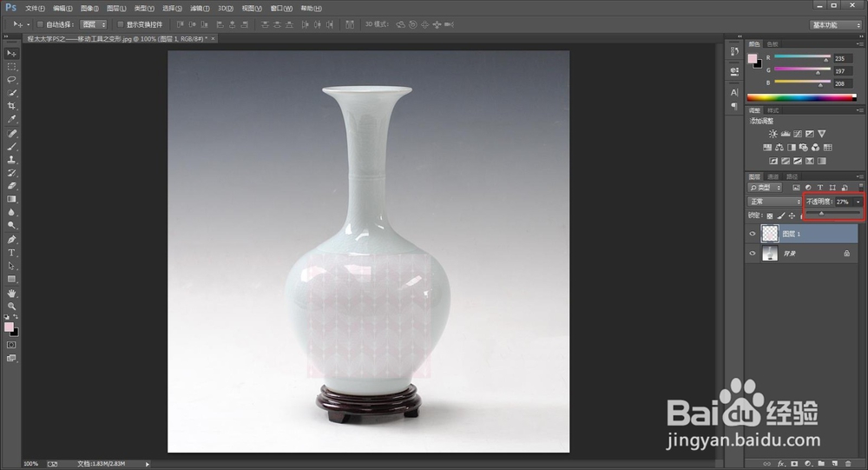Toggle lock position icon in Layers panel
Viewport: 868px width, 470px height.
(x=792, y=215)
